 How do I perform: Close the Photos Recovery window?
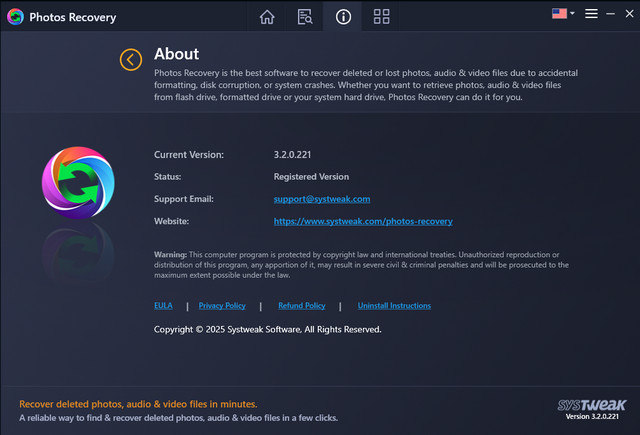click(x=629, y=13)
